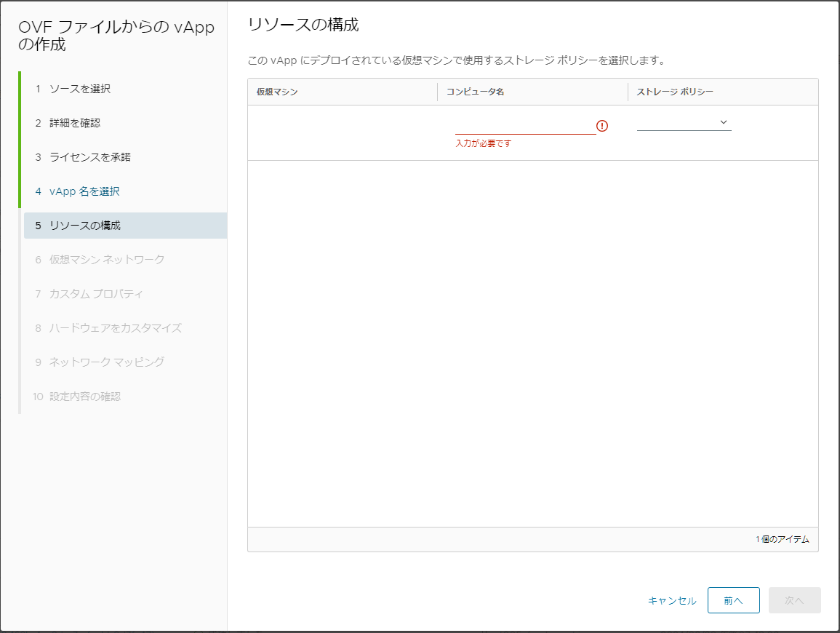Click the red error icon beside computer name
Screen dimensions: 840x633
pos(602,126)
